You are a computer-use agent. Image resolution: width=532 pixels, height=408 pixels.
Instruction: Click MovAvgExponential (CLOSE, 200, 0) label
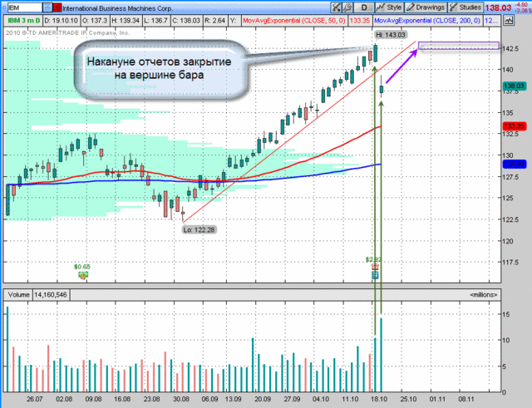point(427,21)
